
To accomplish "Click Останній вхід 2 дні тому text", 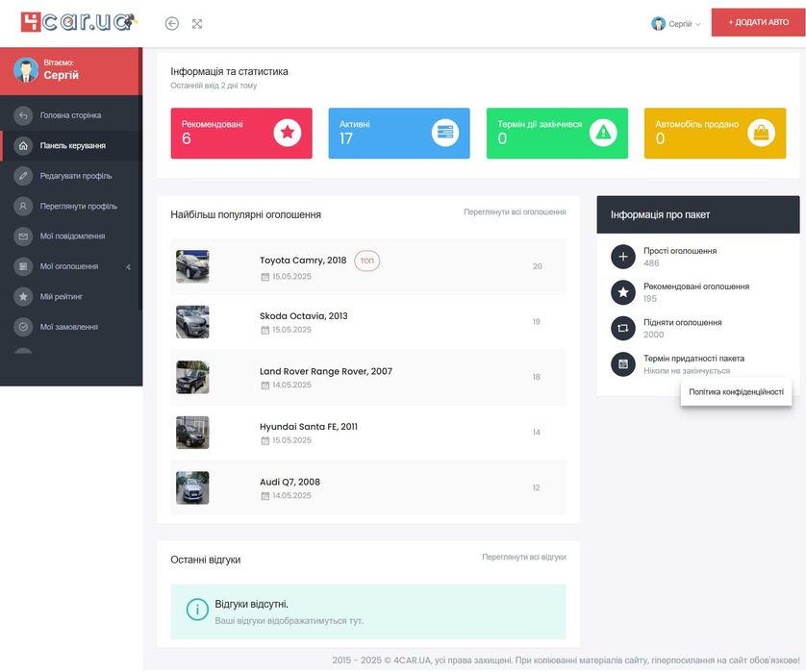I will click(x=214, y=86).
